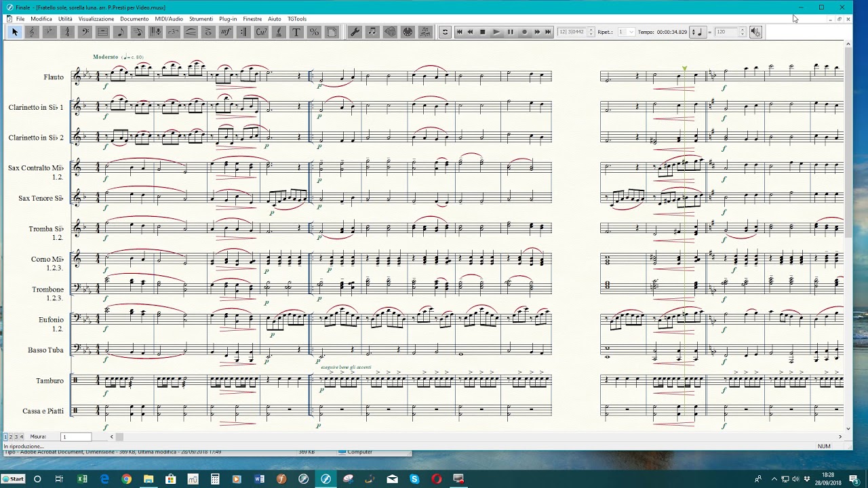Select the Chord CM7 tool
The image size is (868, 488).
click(261, 32)
